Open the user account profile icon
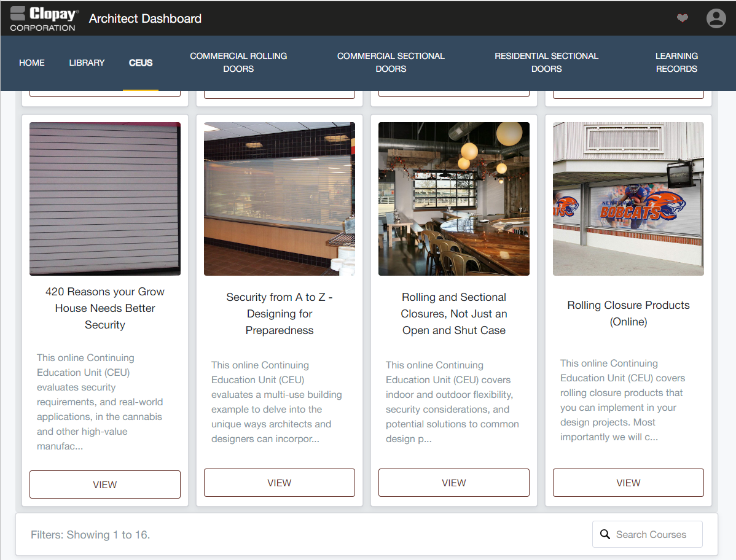The image size is (736, 560). (716, 18)
